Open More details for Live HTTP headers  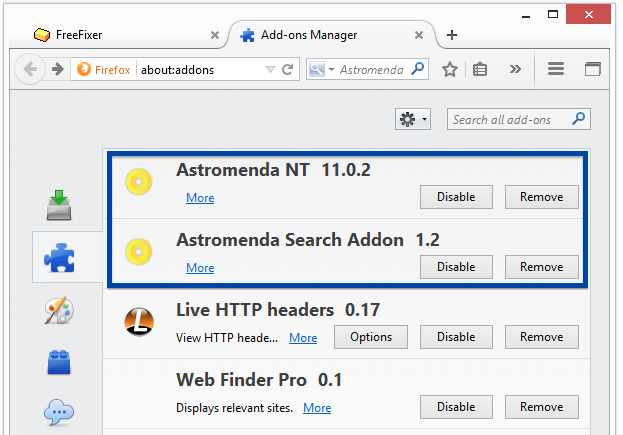(x=303, y=338)
